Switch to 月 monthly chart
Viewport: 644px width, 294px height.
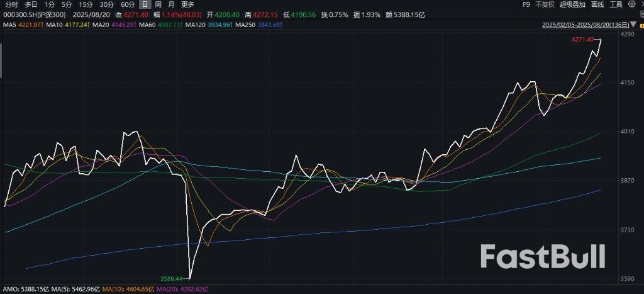point(170,4)
